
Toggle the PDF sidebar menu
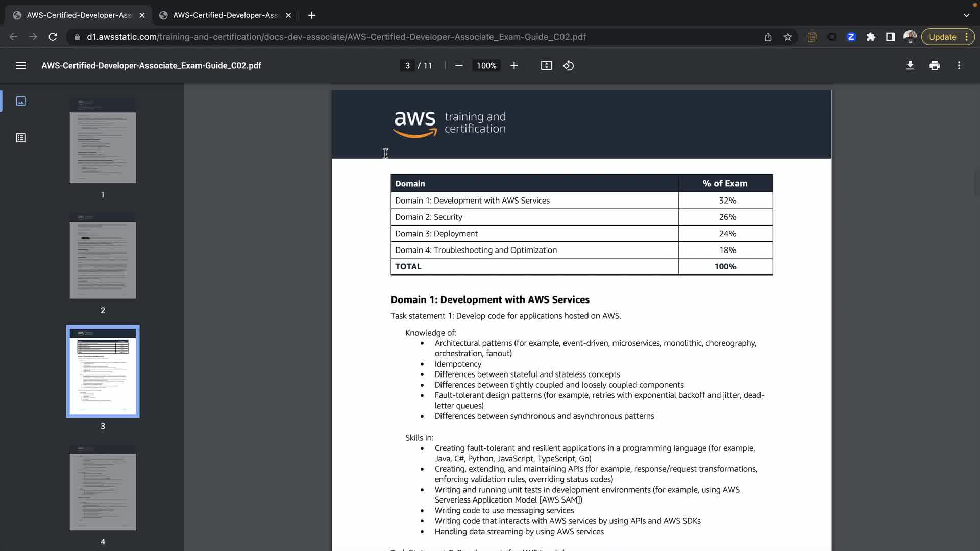(x=20, y=66)
